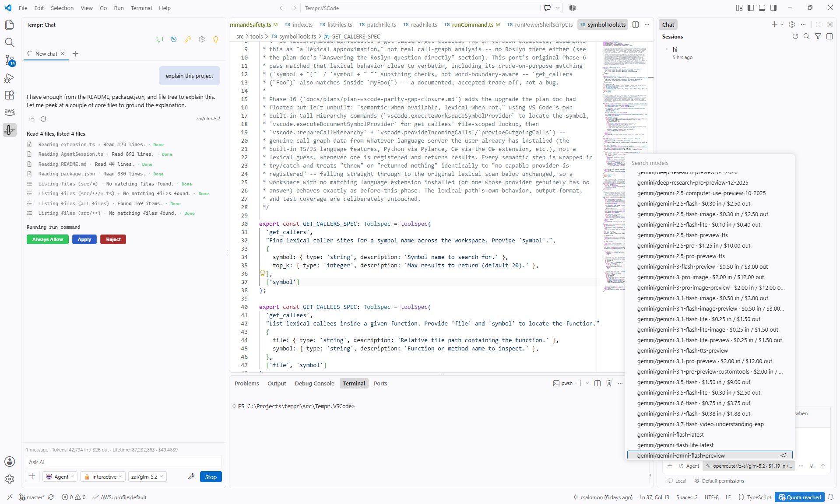Viewport: 840px width, 504px height.
Task: Click the green chat bubble icon in Tempr
Action: click(x=160, y=39)
